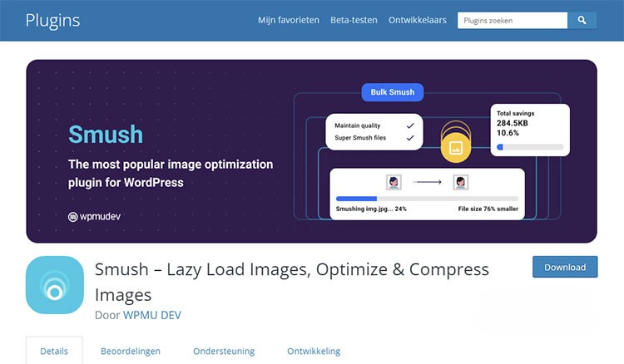Open Beta-testen page
This screenshot has height=364, width=624.
(354, 20)
